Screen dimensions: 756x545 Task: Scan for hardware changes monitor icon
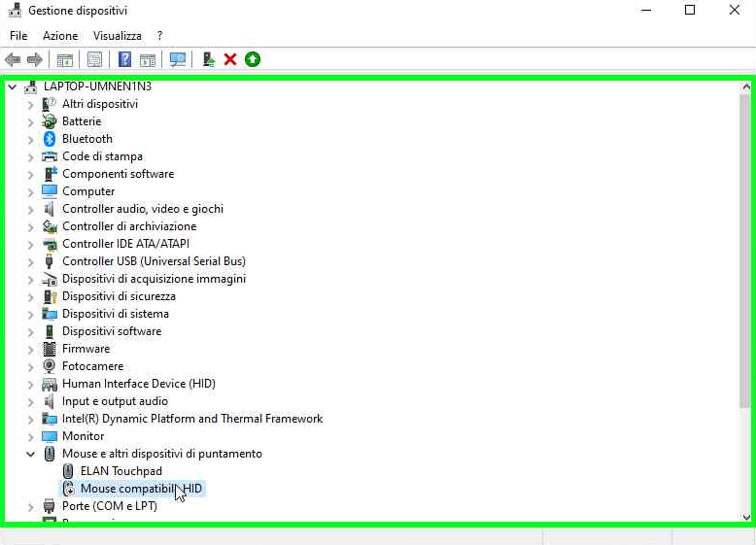pyautogui.click(x=178, y=60)
